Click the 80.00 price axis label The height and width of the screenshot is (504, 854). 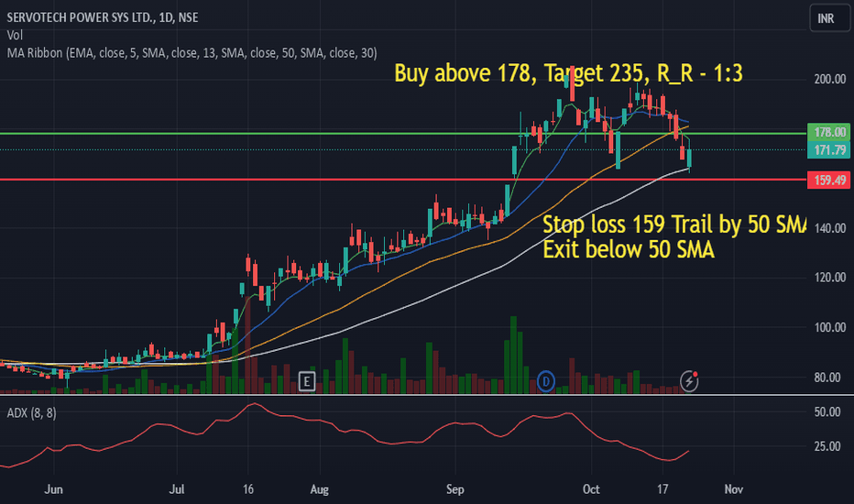tap(829, 377)
